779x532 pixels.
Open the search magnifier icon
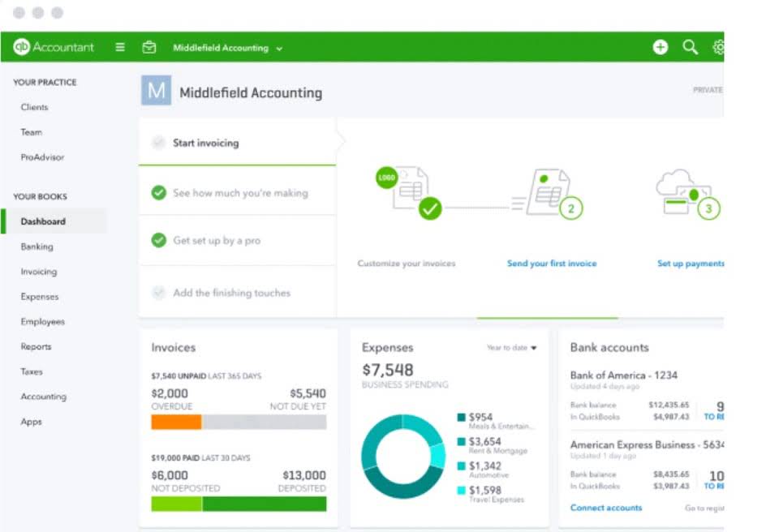690,47
